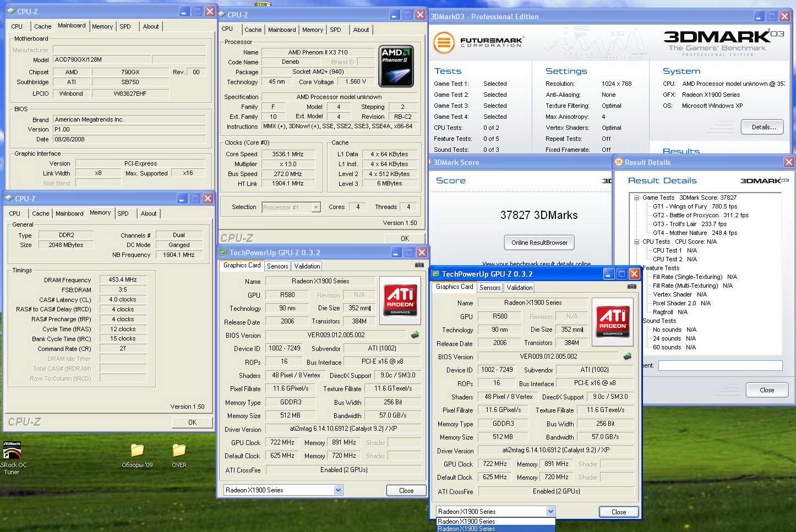The width and height of the screenshot is (796, 532).
Task: Click title bar icon of back GPU-Z window
Action: pos(223,253)
